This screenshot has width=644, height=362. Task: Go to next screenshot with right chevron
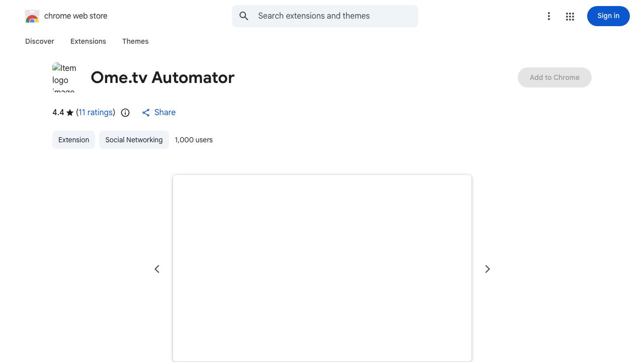point(487,269)
